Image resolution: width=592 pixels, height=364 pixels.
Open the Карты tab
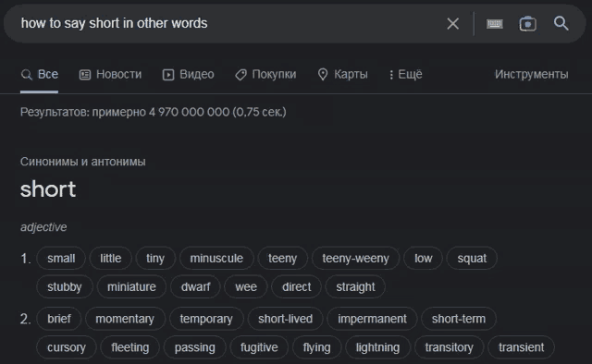click(342, 74)
